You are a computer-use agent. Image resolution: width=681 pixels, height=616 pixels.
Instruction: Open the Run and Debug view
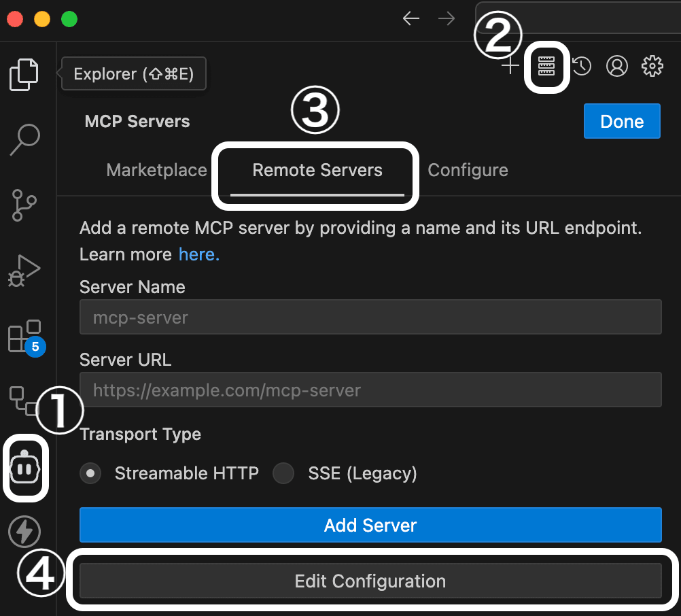[x=24, y=271]
